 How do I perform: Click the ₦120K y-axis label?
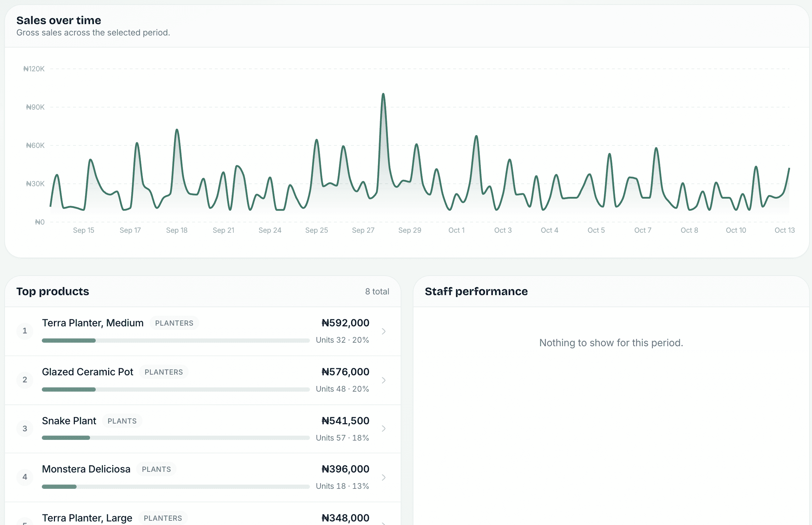[x=34, y=69]
